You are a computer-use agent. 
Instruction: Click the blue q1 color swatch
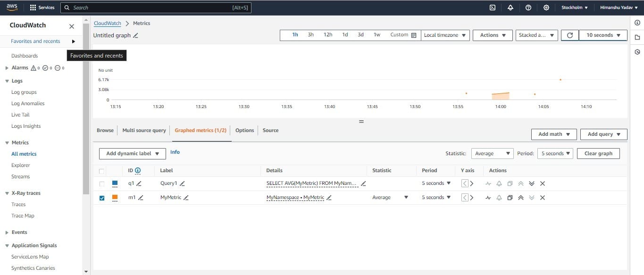(x=115, y=183)
